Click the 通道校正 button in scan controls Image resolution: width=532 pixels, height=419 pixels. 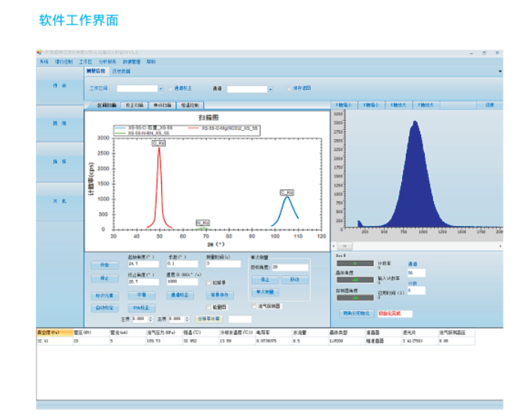(180, 295)
